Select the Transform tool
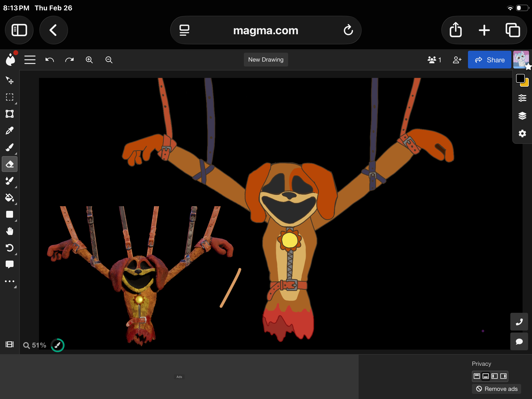Viewport: 532px width, 399px height. point(10,114)
